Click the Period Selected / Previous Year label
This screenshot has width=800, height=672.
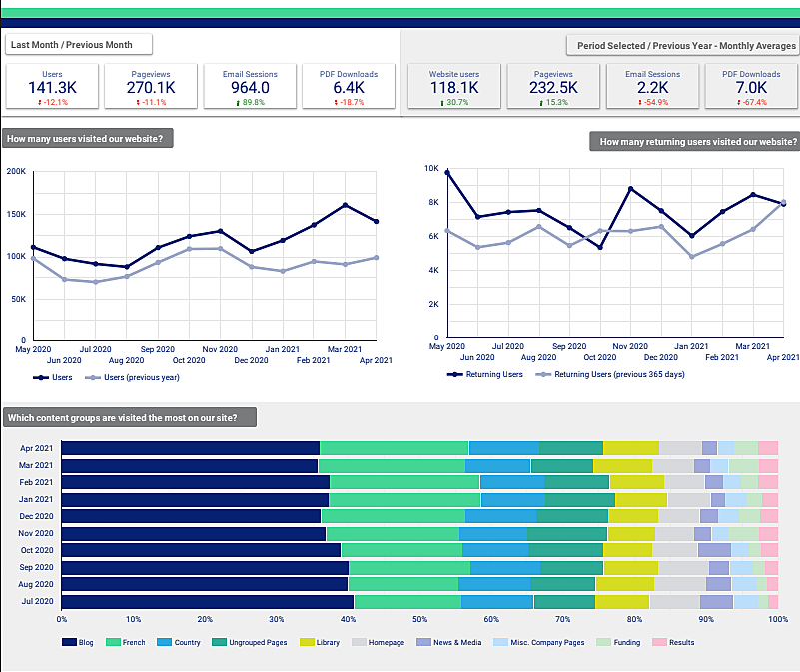tap(682, 45)
